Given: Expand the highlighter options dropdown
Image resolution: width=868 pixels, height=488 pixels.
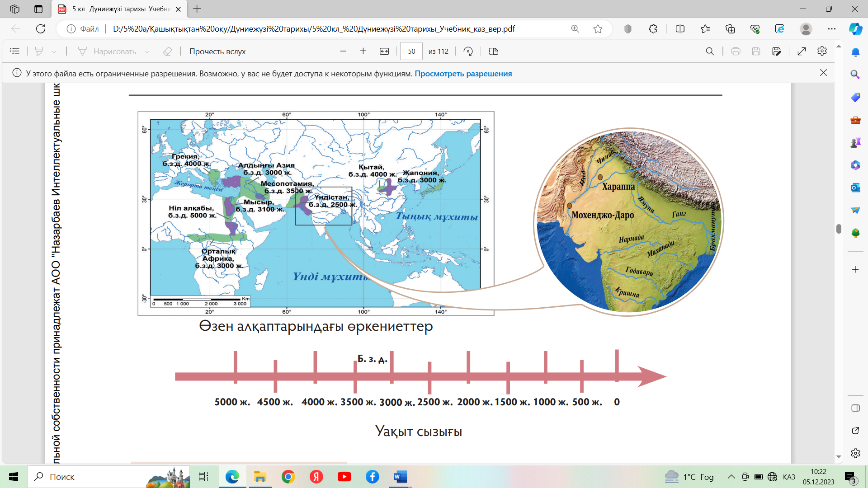Looking at the screenshot, I should (54, 52).
